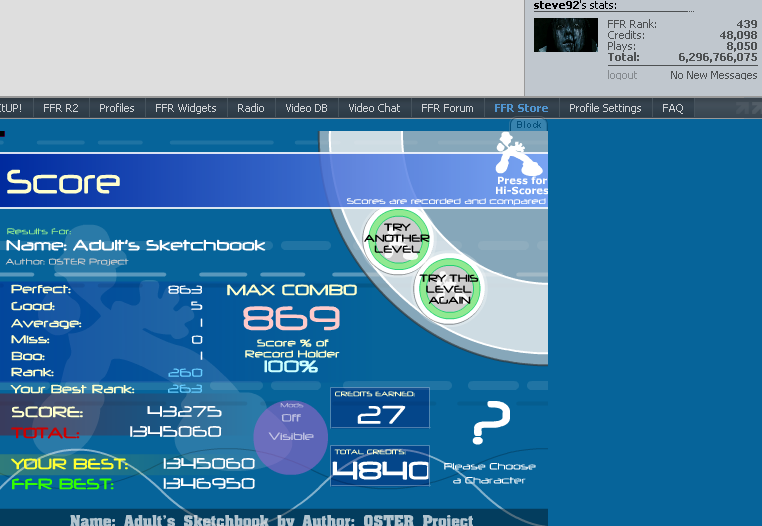Go to the Profiles menu item
Image resolution: width=762 pixels, height=526 pixels.
point(116,108)
